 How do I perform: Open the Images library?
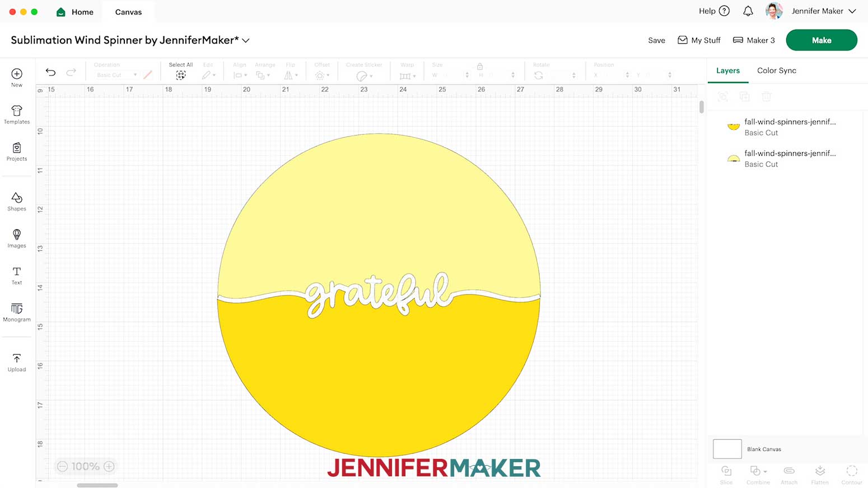click(17, 238)
